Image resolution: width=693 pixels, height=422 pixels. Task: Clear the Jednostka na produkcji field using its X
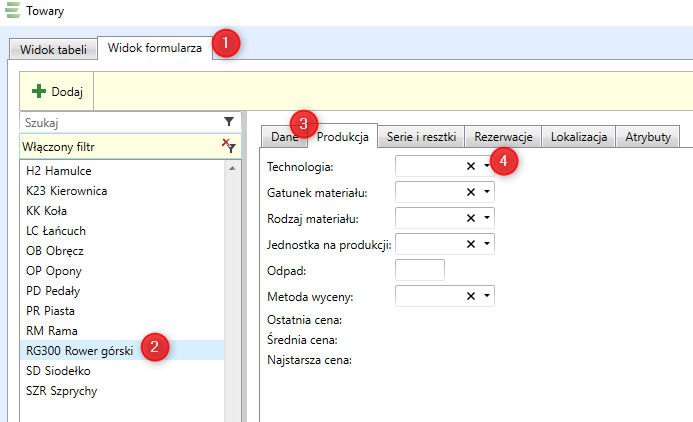pyautogui.click(x=470, y=243)
